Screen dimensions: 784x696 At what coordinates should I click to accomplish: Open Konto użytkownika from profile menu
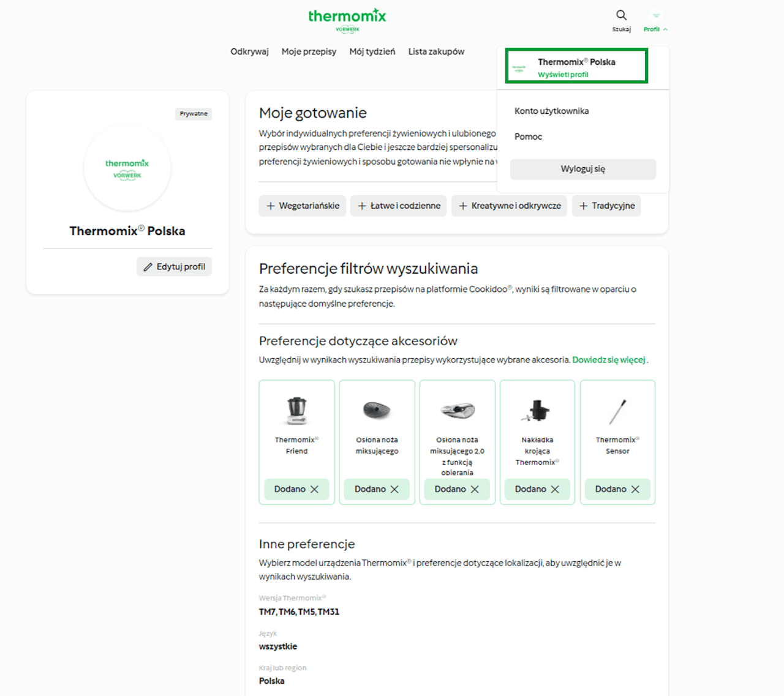coord(551,111)
